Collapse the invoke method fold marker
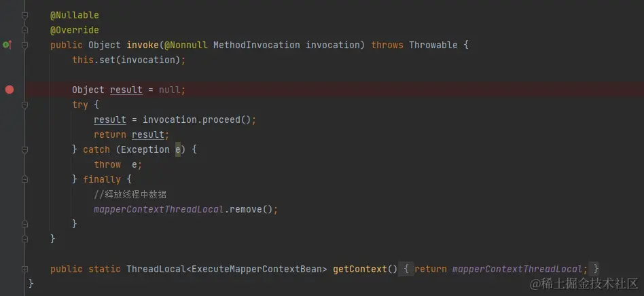 click(x=24, y=45)
